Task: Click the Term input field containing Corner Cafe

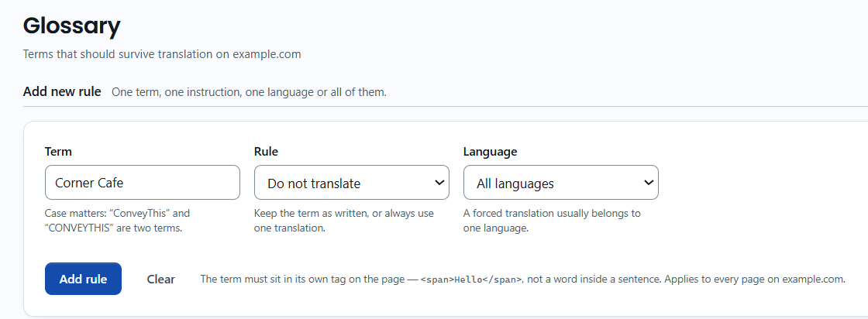Action: (x=143, y=183)
